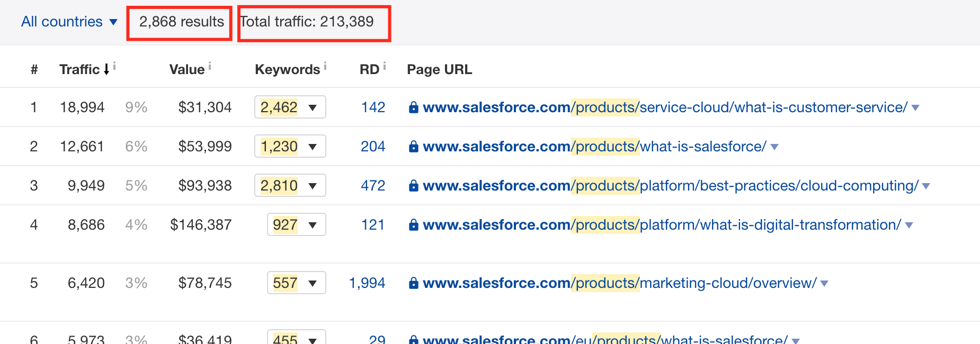Click the 204 referring domains link
This screenshot has width=980, height=344.
(373, 147)
